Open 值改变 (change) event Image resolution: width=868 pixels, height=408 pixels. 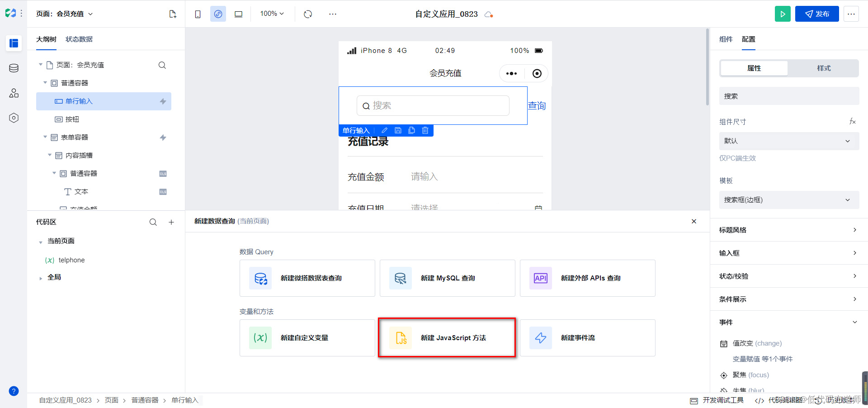(x=757, y=343)
